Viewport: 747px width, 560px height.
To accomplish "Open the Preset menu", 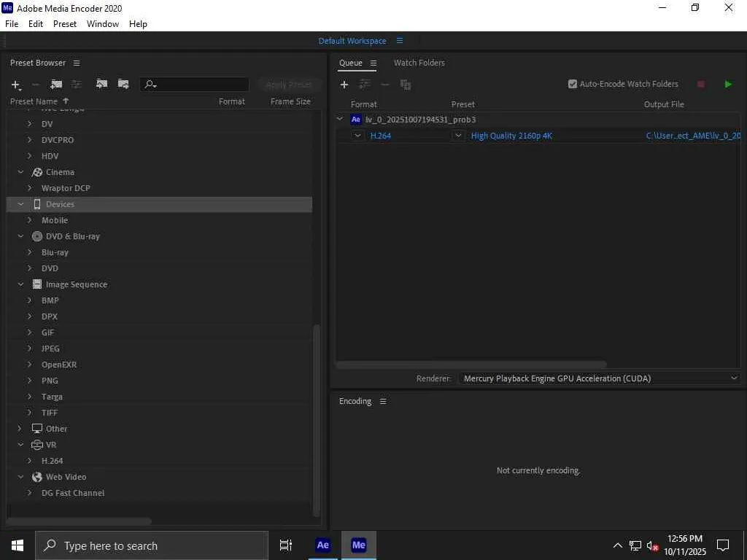I will 65,24.
